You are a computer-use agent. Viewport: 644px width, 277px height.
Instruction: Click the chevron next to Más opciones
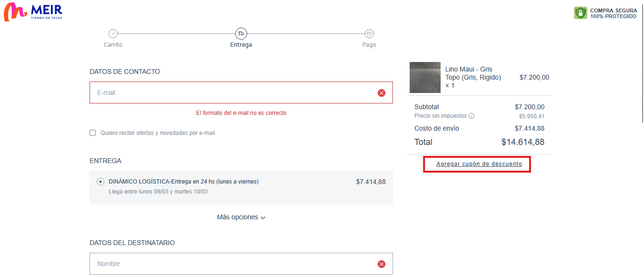point(263,218)
